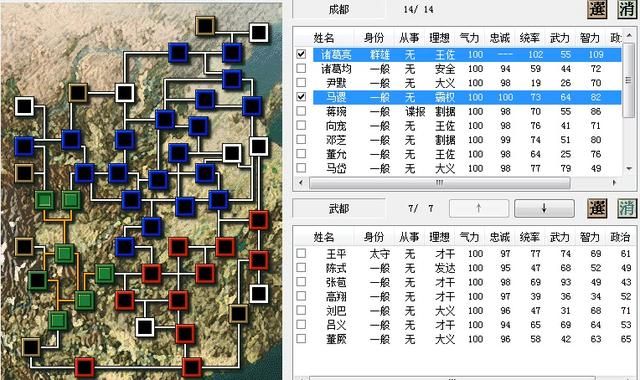Uncheck the checkbox for 马谡
Screen dimensions: 640x380
[301, 97]
